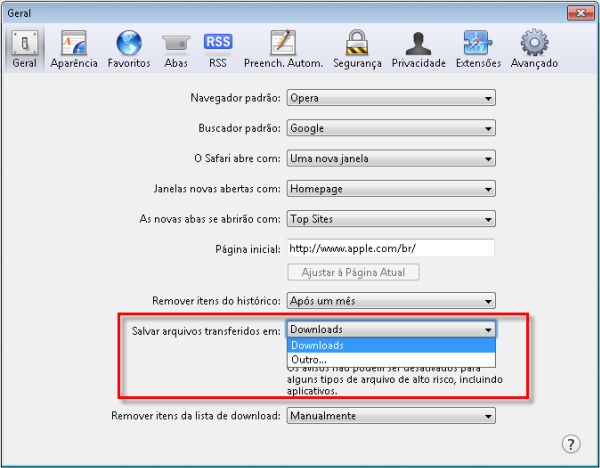Expand the Buscador padrão dropdown
Viewport: 600px width, 468px height.
click(391, 128)
